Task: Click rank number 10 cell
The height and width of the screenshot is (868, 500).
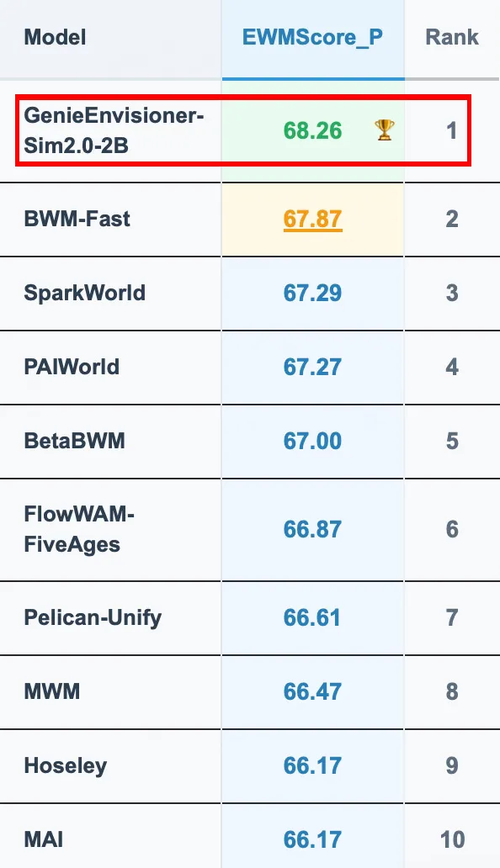Action: (x=452, y=839)
